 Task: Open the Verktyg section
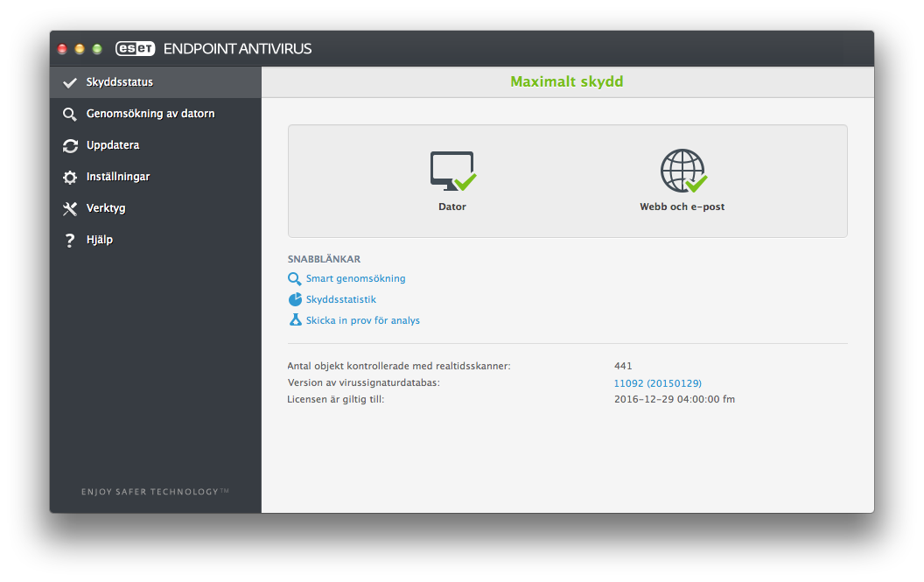click(x=156, y=208)
